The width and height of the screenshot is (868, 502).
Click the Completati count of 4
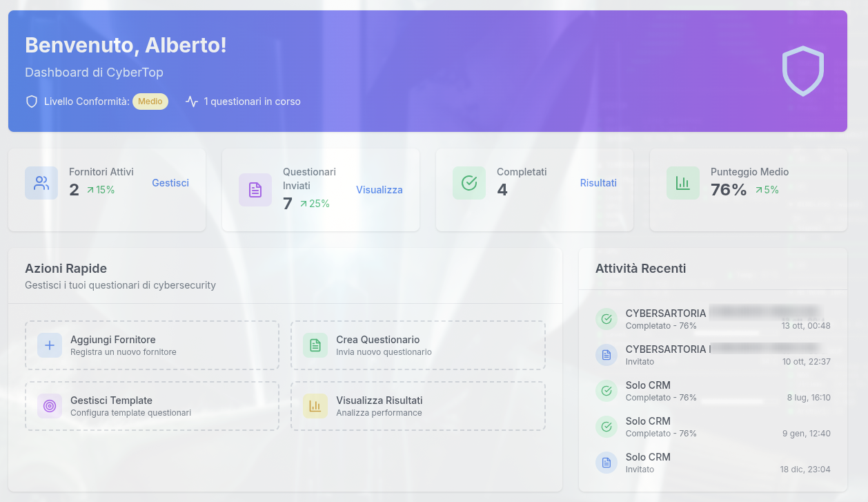[x=502, y=190]
